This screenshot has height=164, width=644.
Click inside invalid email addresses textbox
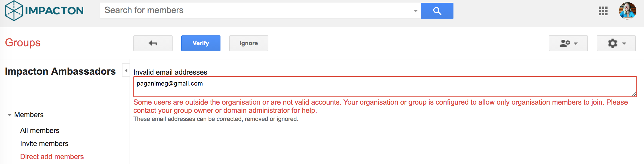[x=381, y=87]
